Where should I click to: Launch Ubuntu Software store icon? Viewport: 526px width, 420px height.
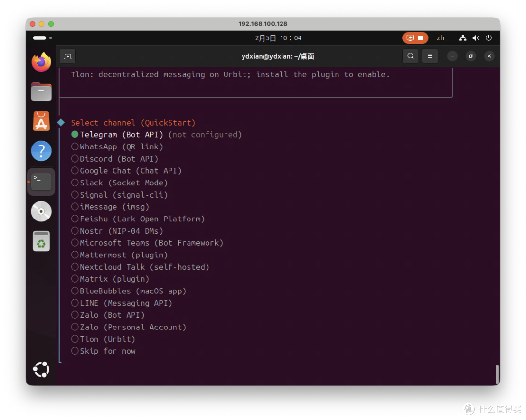pos(41,121)
